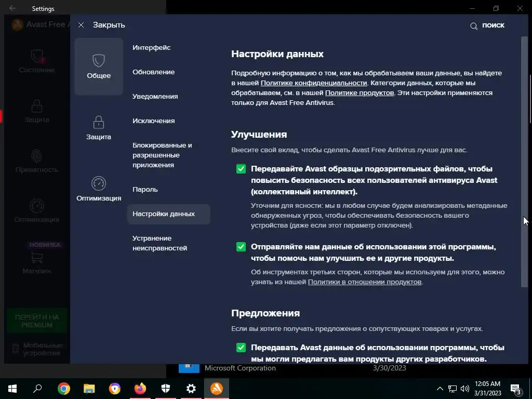Click the network icon in system tray
The height and width of the screenshot is (399, 532).
point(453,389)
